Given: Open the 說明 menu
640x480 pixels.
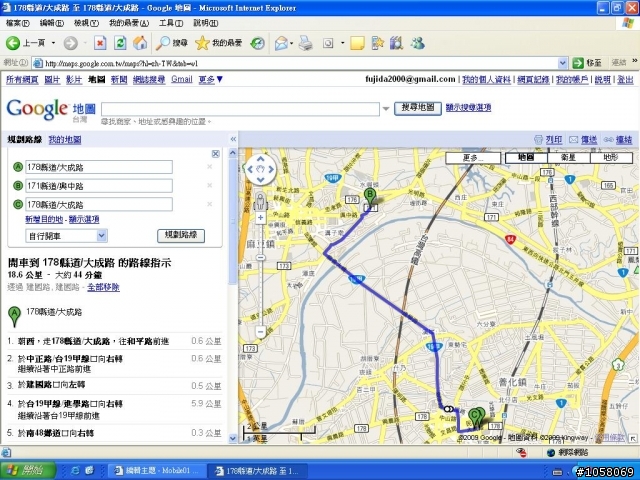Looking at the screenshot, I should click(205, 23).
